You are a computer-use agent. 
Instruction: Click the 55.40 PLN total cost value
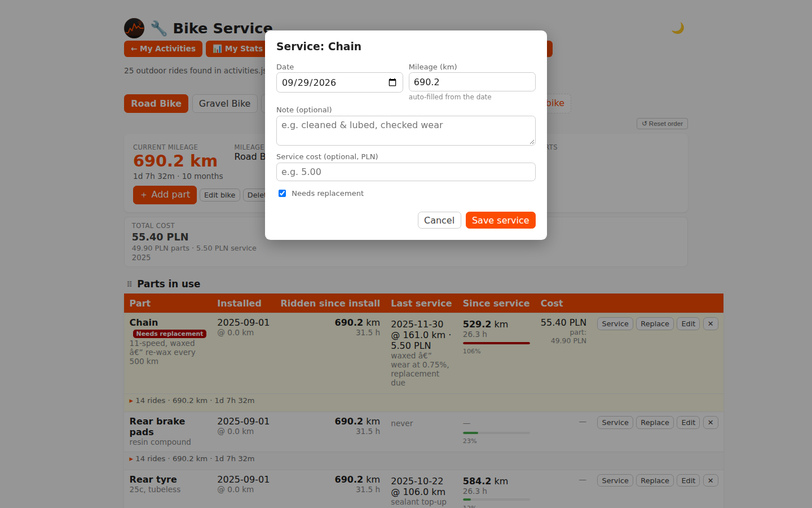click(x=160, y=237)
